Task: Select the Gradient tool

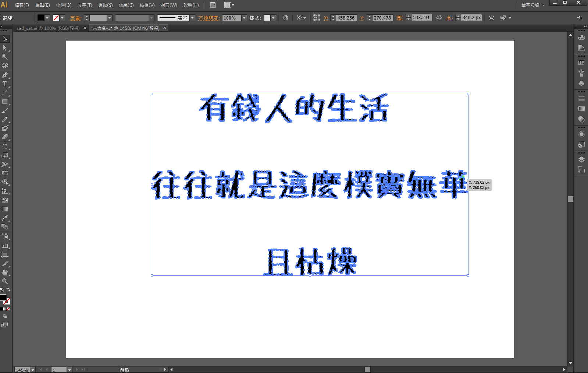Action: click(5, 209)
